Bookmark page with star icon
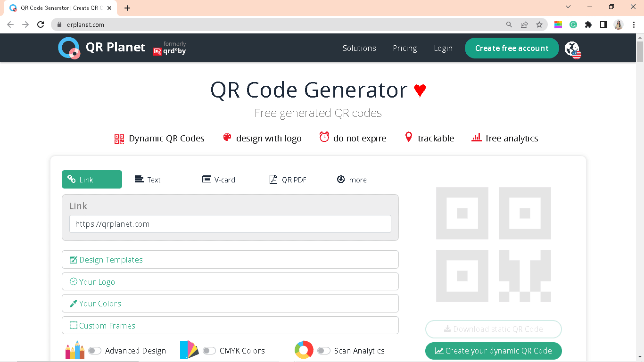644x362 pixels. click(539, 25)
